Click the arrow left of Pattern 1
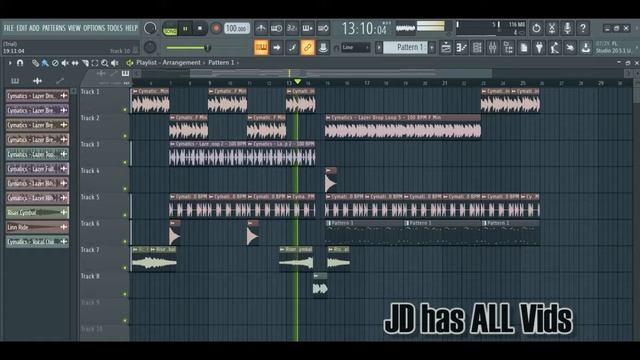The width and height of the screenshot is (640, 360). 379,48
